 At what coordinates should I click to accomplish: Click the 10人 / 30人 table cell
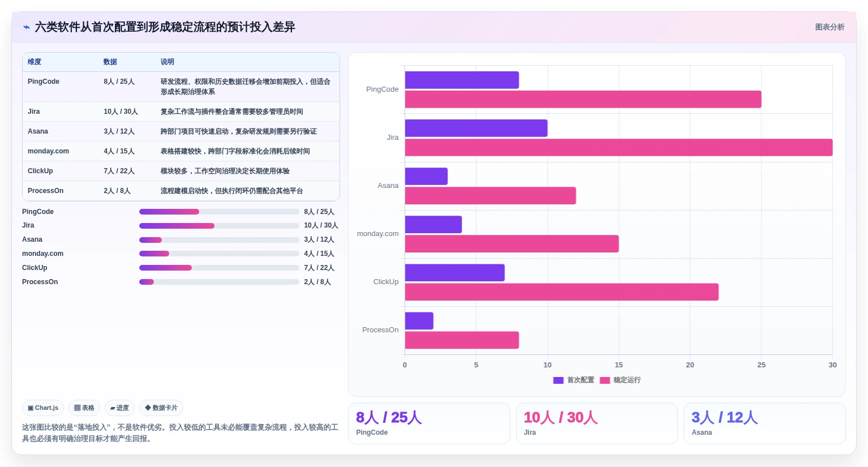pyautogui.click(x=121, y=112)
